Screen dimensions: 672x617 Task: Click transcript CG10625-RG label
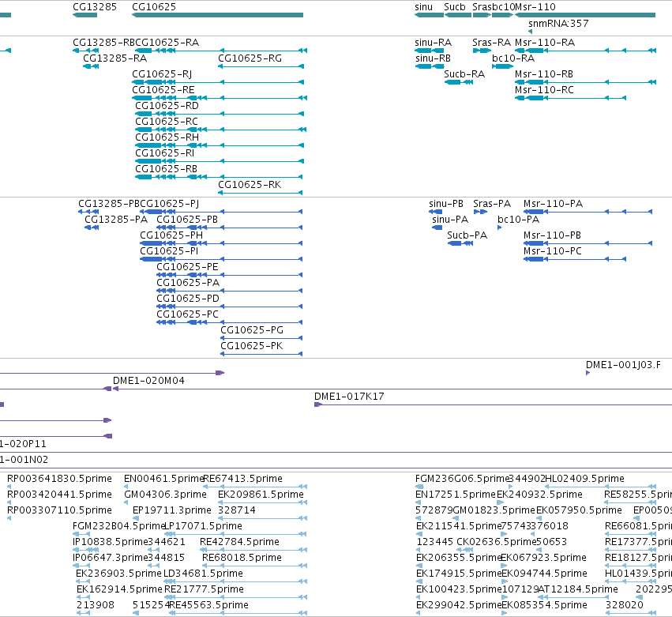coord(250,58)
